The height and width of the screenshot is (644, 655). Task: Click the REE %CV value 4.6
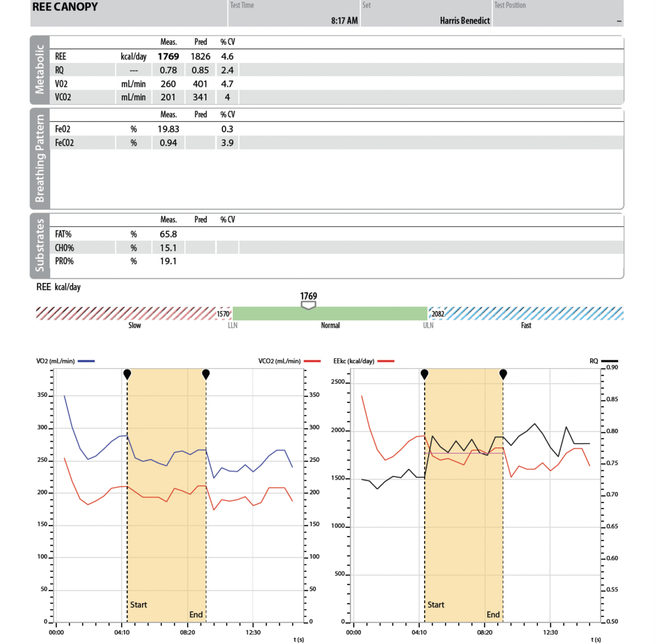227,56
